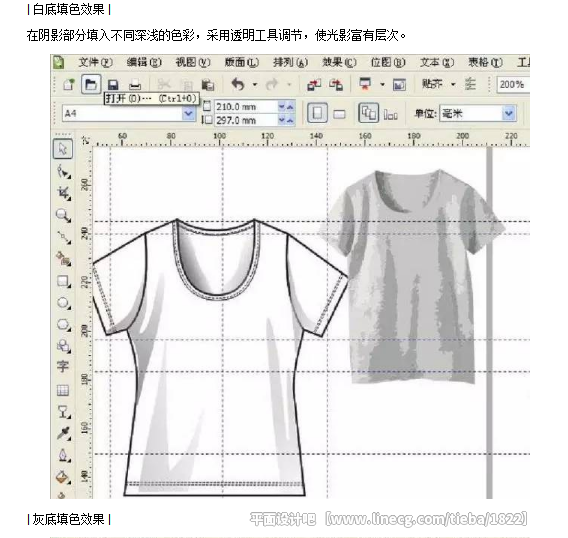Open the A4 paper size dropdown
Screen dimensions: 568x538
point(188,113)
